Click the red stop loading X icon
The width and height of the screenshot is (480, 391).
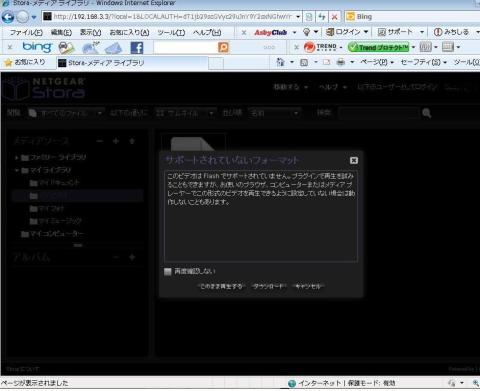(x=334, y=16)
